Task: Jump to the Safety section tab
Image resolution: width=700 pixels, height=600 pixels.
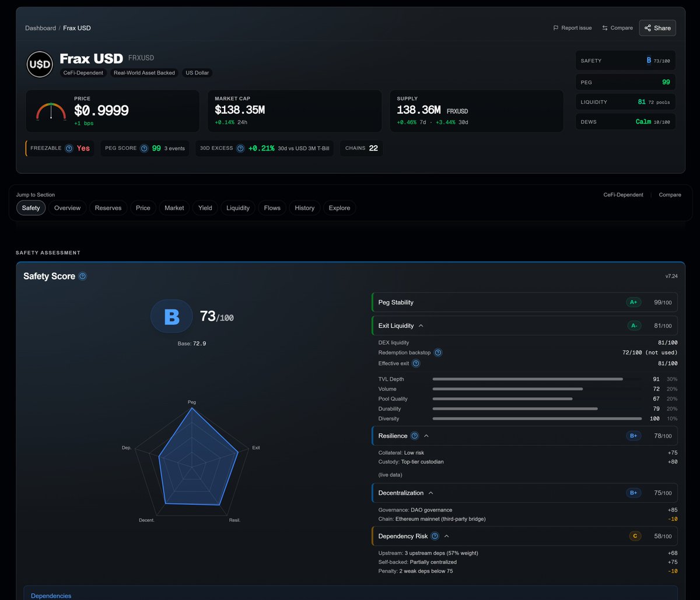Action: tap(31, 208)
